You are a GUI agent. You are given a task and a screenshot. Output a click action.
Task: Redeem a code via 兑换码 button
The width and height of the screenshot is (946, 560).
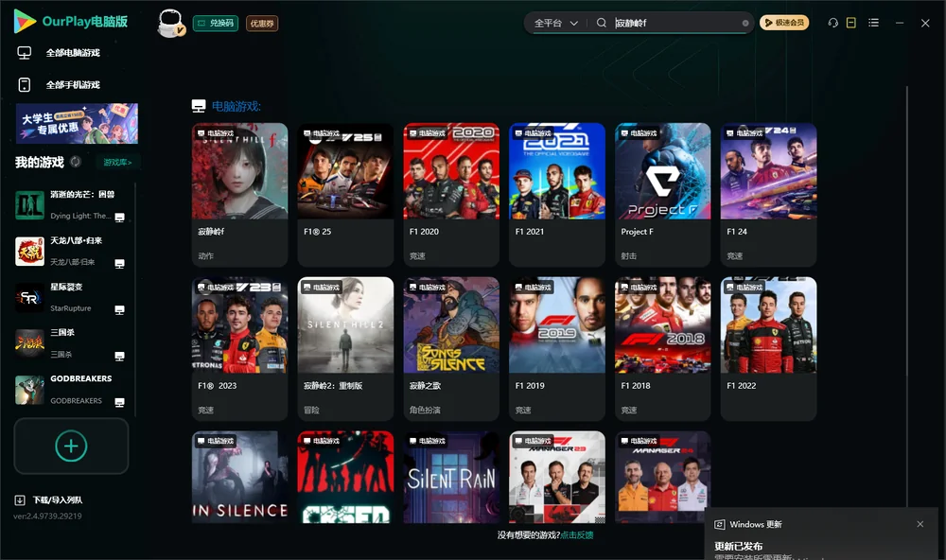point(216,24)
